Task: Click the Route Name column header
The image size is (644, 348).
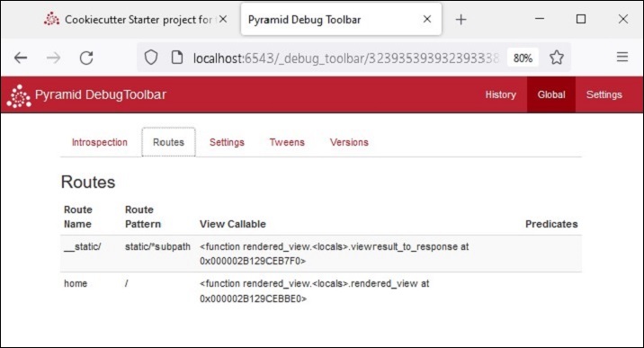Action: (77, 217)
